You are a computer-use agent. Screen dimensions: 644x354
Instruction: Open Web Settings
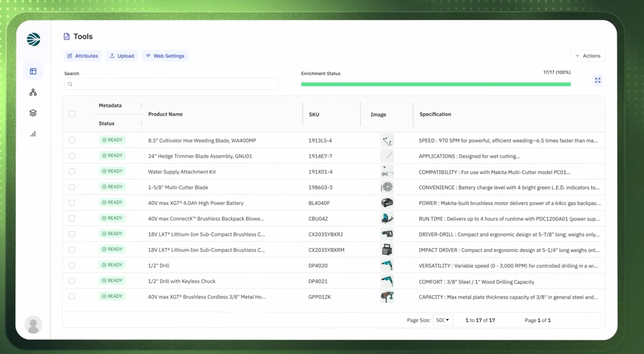point(165,56)
